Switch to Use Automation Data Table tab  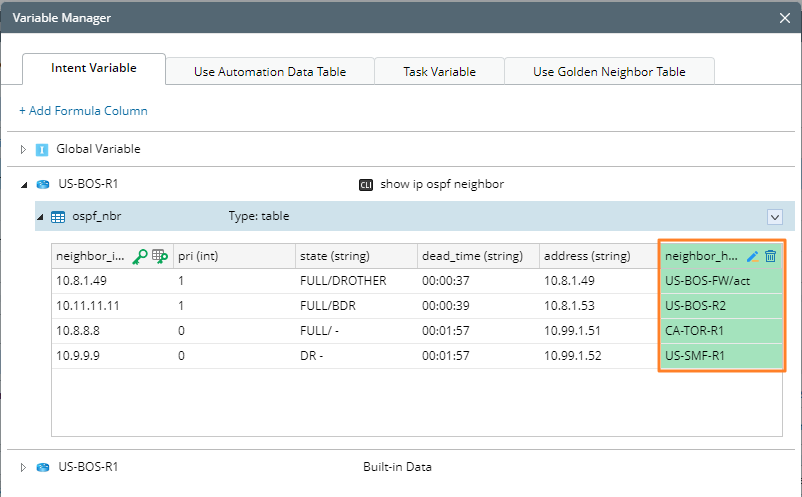pos(270,71)
